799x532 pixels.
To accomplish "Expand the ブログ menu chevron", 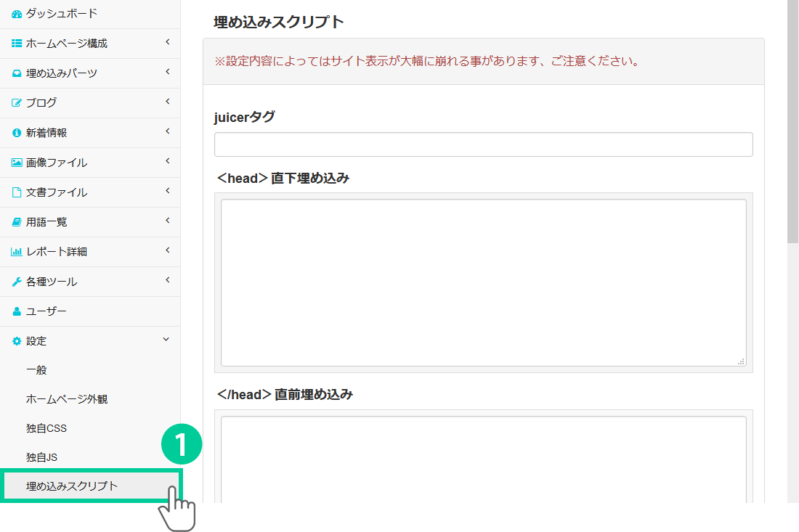I will pos(167,102).
